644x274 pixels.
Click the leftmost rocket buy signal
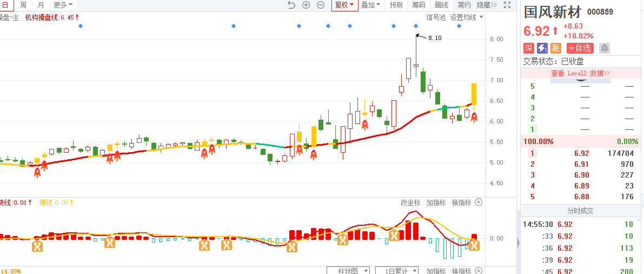(37, 172)
